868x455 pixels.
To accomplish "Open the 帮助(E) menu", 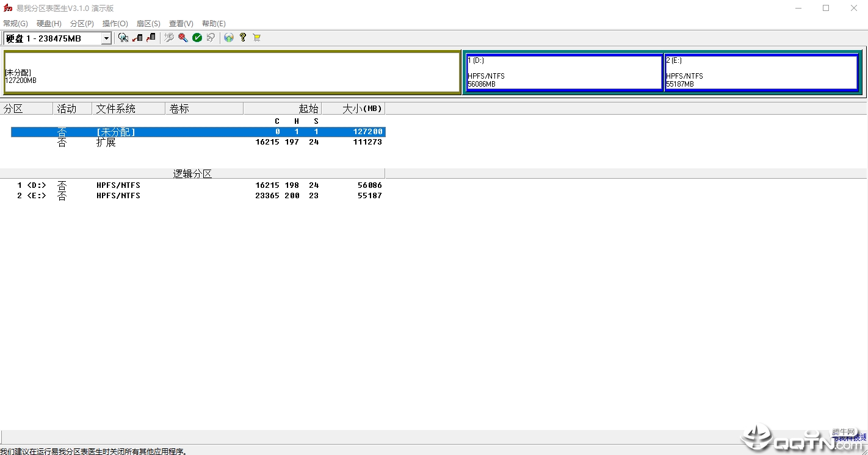I will [x=214, y=24].
